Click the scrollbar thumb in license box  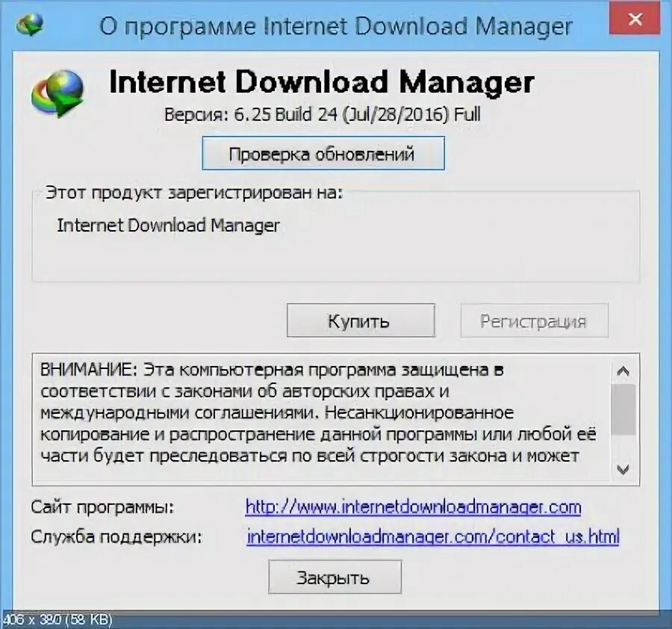623,409
